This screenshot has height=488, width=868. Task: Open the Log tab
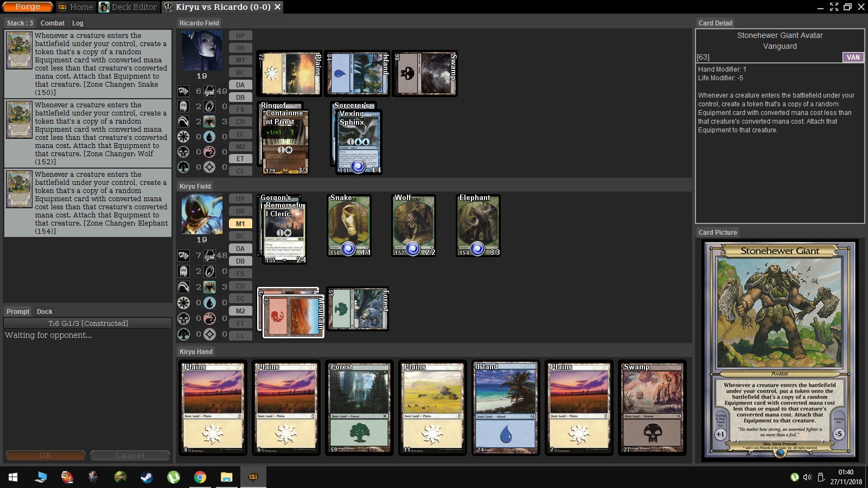pos(78,23)
